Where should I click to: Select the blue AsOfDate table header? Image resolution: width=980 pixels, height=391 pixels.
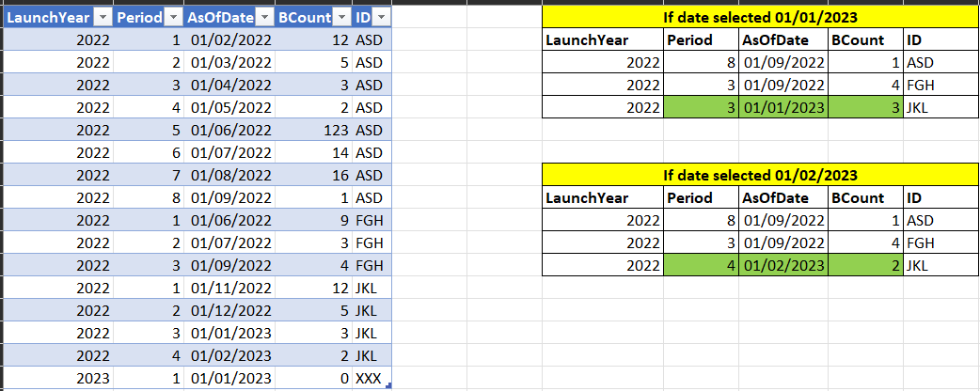pyautogui.click(x=229, y=18)
